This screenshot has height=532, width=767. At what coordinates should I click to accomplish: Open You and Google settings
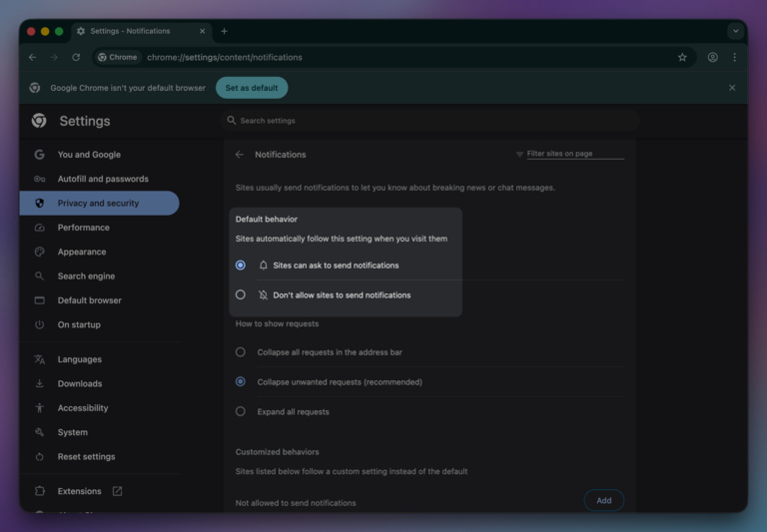click(89, 155)
